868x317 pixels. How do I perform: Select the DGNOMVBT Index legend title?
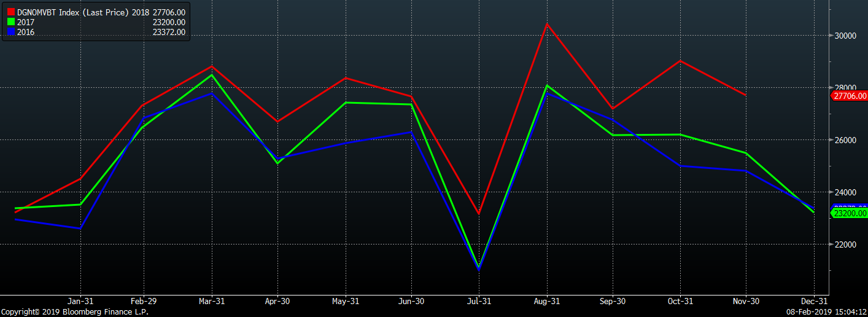coord(74,12)
